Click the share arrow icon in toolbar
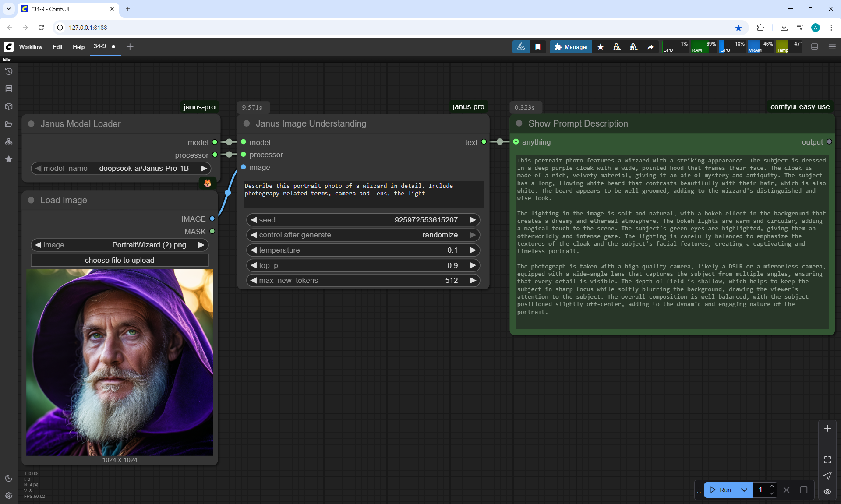 pyautogui.click(x=650, y=47)
